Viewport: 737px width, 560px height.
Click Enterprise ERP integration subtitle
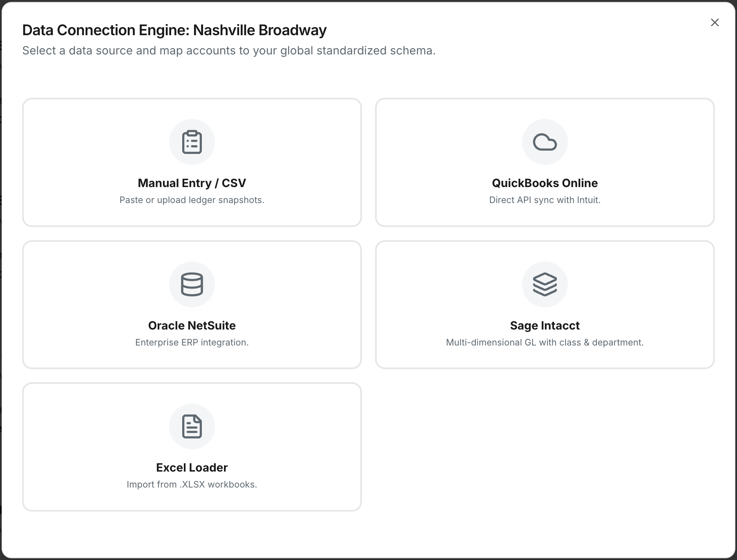coord(192,342)
